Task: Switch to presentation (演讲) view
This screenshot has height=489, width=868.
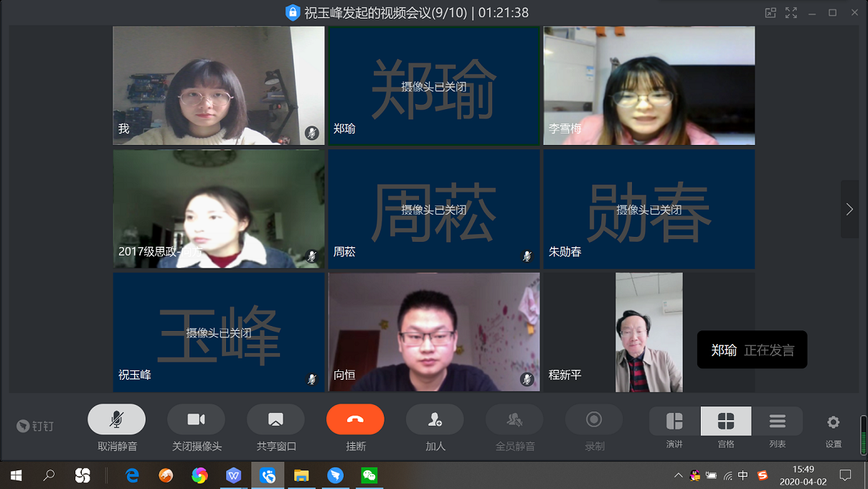Action: tap(674, 422)
